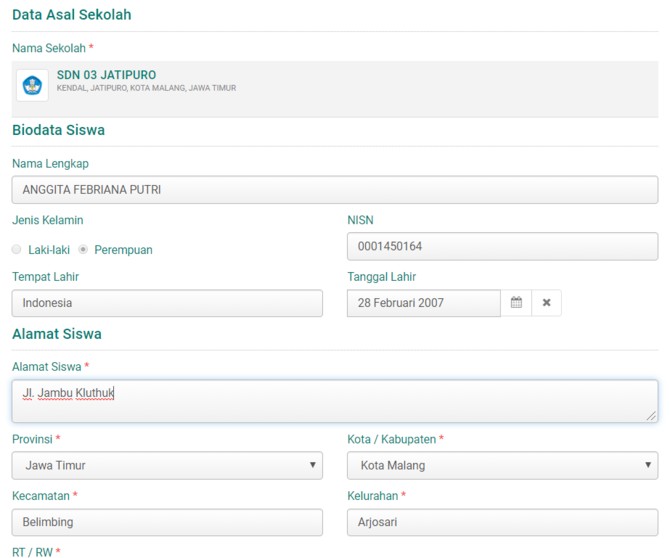Click the SDN 03 JATIPURO school logo
670x558 pixels.
click(32, 85)
